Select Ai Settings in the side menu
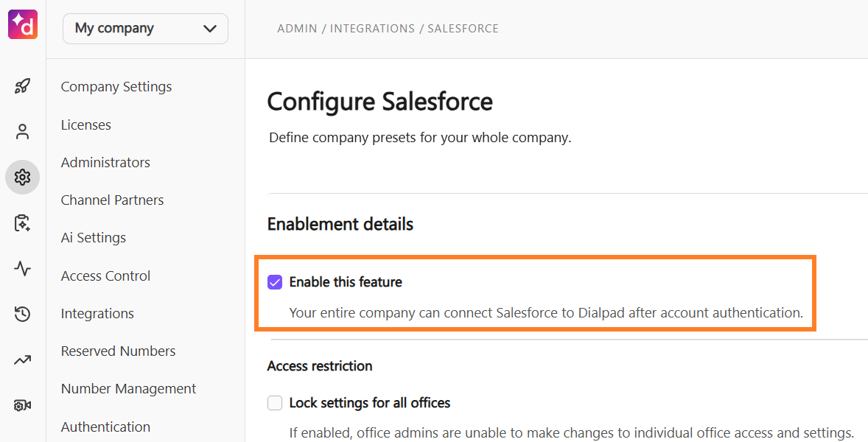 [94, 238]
